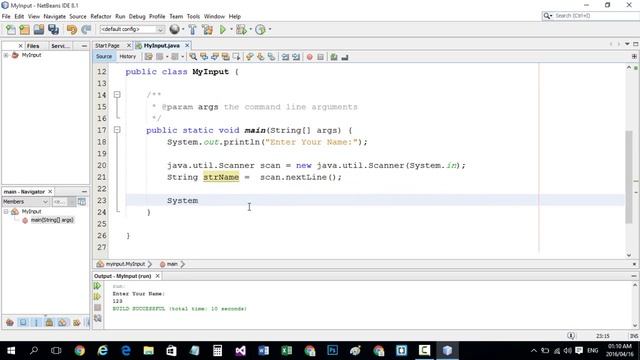Click the Stop square icon in Output panel
Image resolution: width=640 pixels, height=360 pixels.
click(x=97, y=307)
